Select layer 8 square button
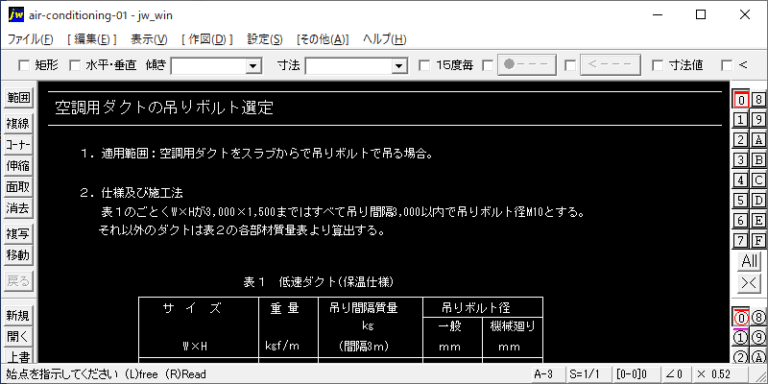Screen dimensions: 768x384 [x=758, y=99]
